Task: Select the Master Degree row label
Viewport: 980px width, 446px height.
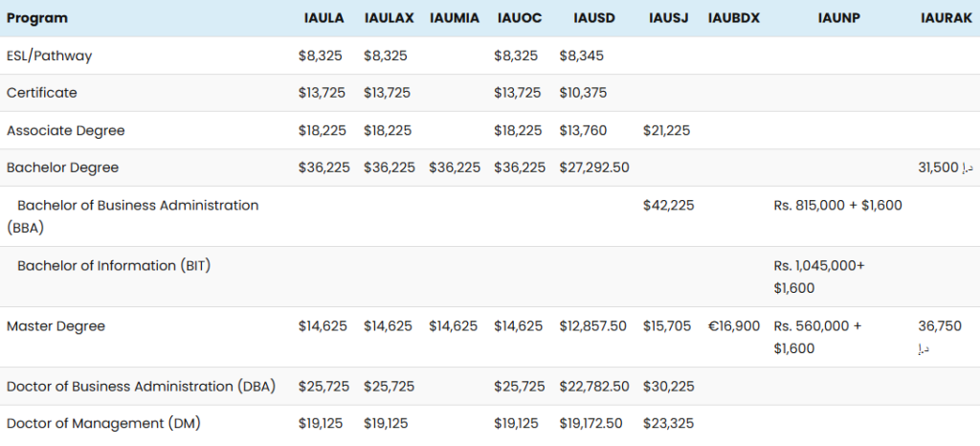Action: [x=56, y=326]
